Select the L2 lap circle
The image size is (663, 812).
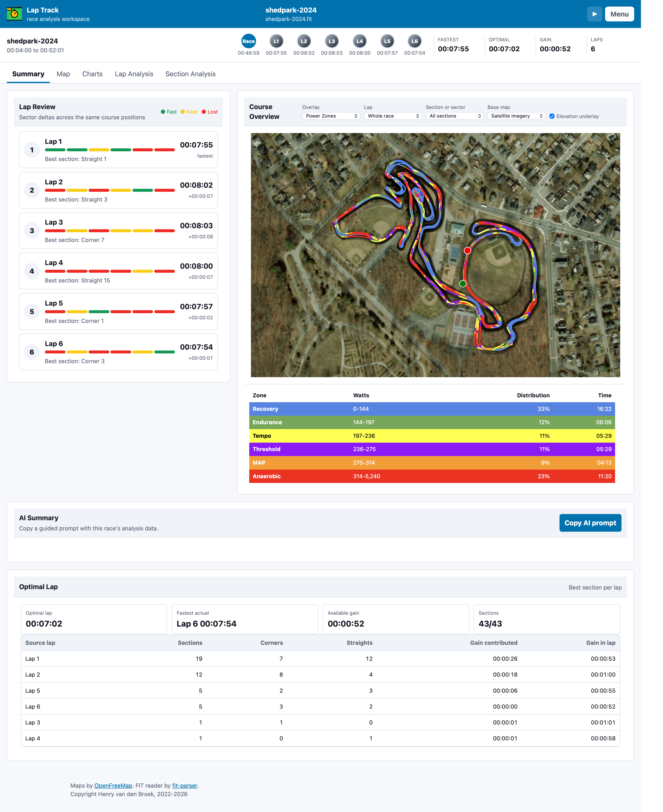(304, 41)
